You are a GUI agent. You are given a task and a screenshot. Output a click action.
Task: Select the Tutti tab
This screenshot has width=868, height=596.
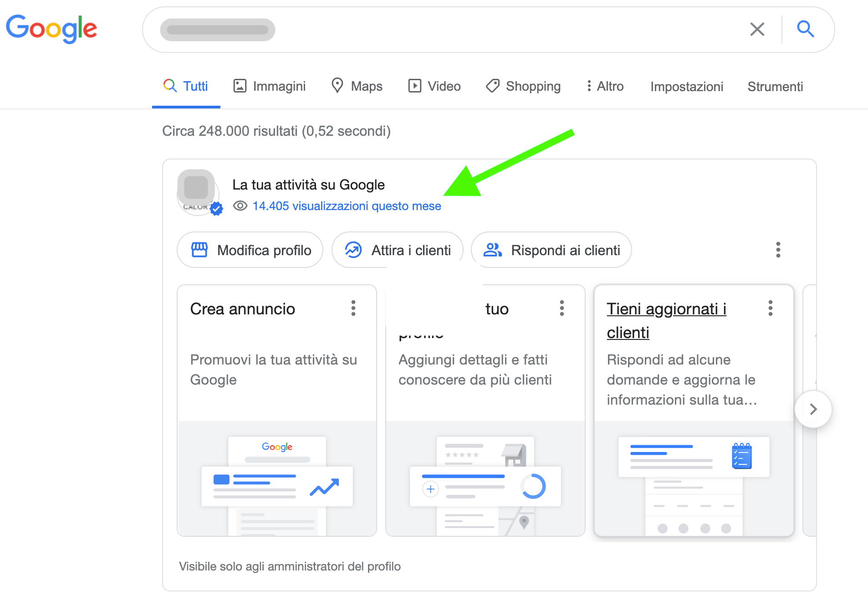tap(186, 86)
